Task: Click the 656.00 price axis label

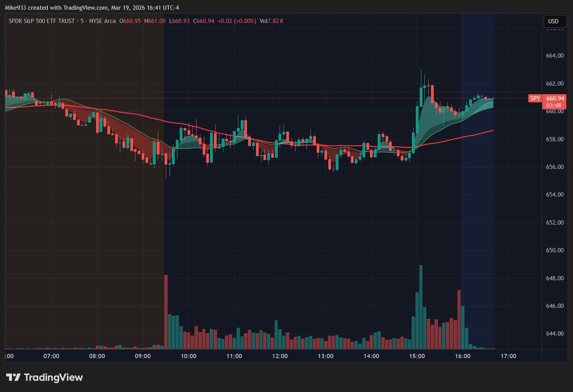Action: (x=555, y=167)
